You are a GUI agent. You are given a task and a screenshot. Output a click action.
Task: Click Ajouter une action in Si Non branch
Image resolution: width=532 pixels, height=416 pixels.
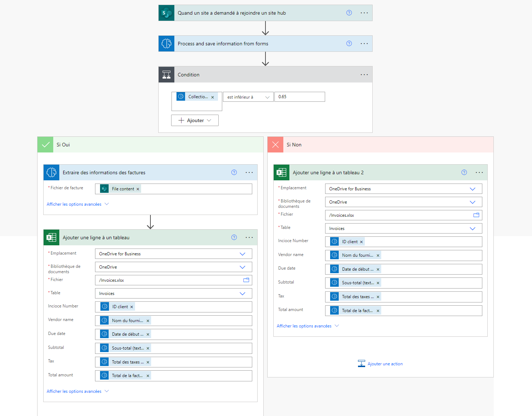(x=380, y=364)
